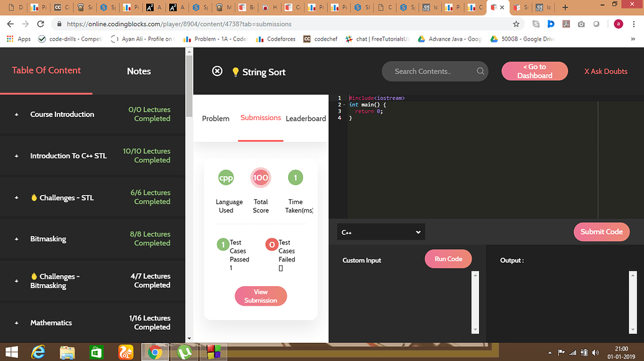644x361 pixels.
Task: Open the Windows Start menu
Action: click(11, 352)
